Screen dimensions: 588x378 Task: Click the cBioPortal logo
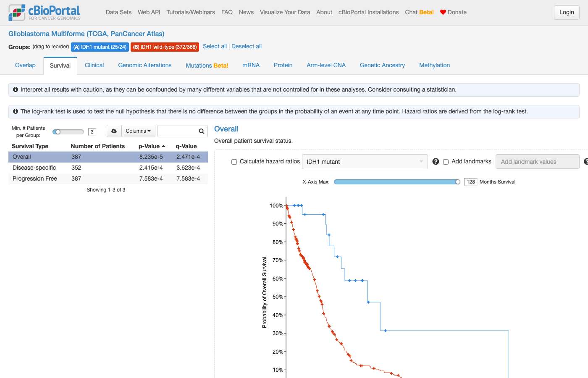(44, 13)
